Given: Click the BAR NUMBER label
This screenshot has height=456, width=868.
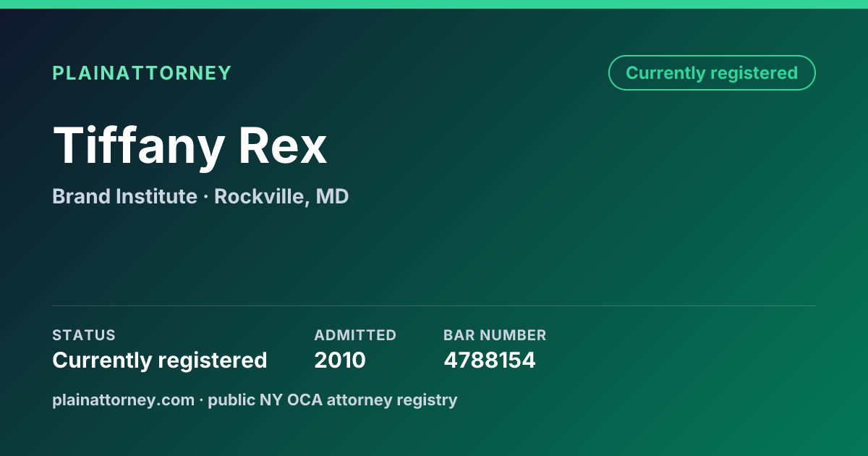Looking at the screenshot, I should (495, 335).
